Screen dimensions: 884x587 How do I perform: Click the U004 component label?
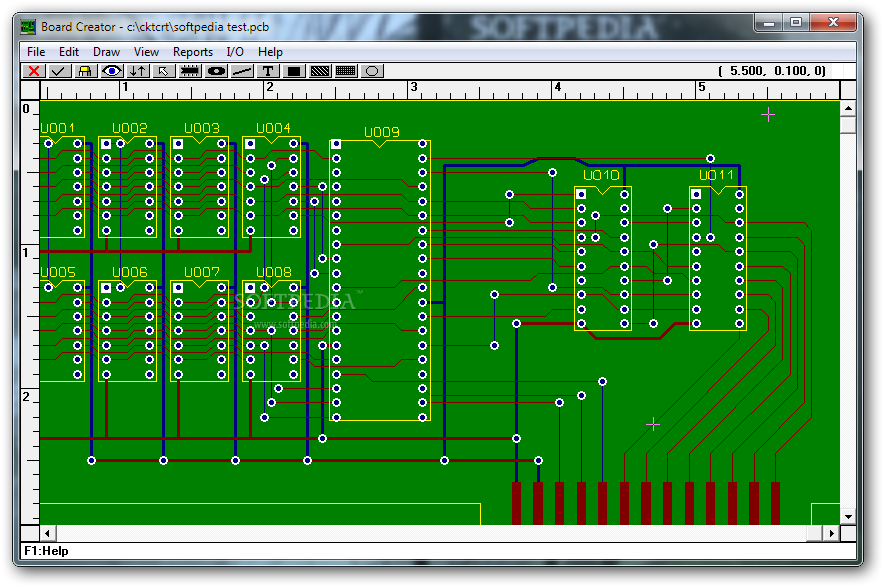[273, 128]
